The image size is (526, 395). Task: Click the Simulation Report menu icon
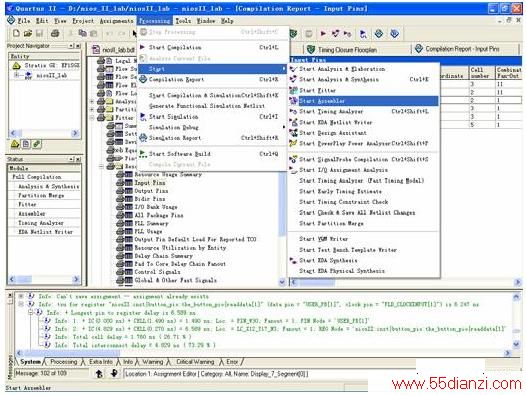click(x=143, y=138)
